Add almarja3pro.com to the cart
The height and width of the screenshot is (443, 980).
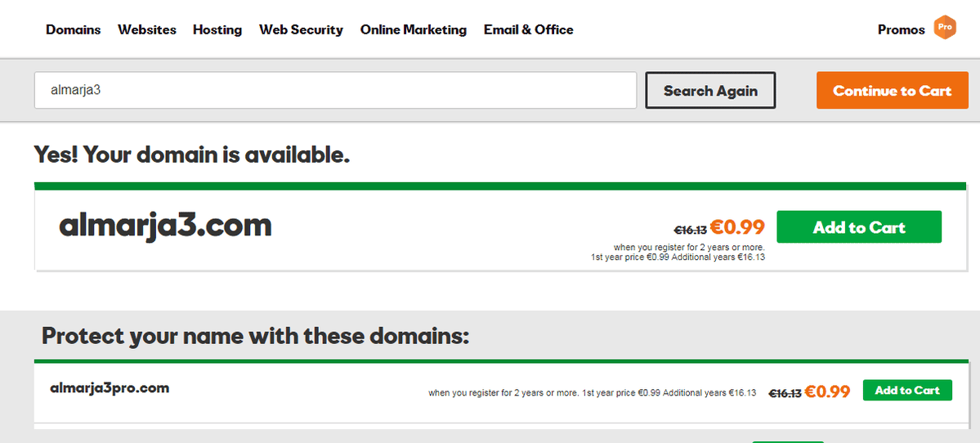(907, 390)
